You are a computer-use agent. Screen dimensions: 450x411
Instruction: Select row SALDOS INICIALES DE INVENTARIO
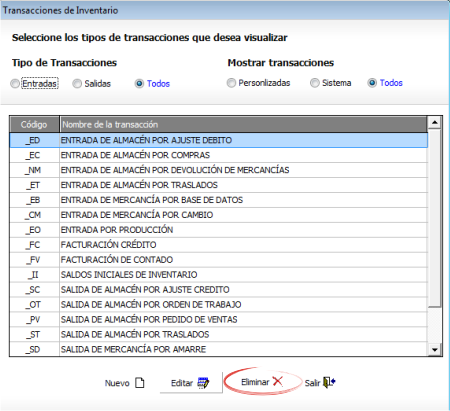(x=219, y=275)
